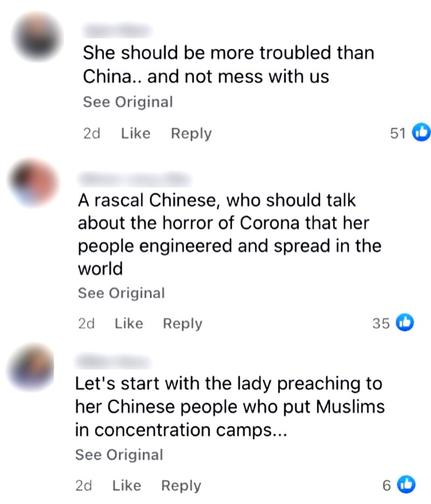This screenshot has height=504, width=431.
Task: Open the first commenter's blurred name
Action: (117, 31)
